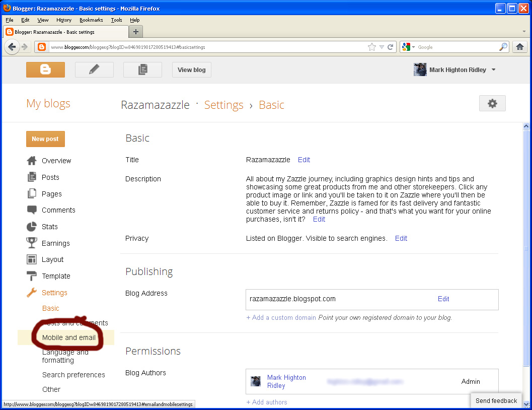Click the Pages icon in sidebar
The image size is (532, 410).
click(x=32, y=193)
